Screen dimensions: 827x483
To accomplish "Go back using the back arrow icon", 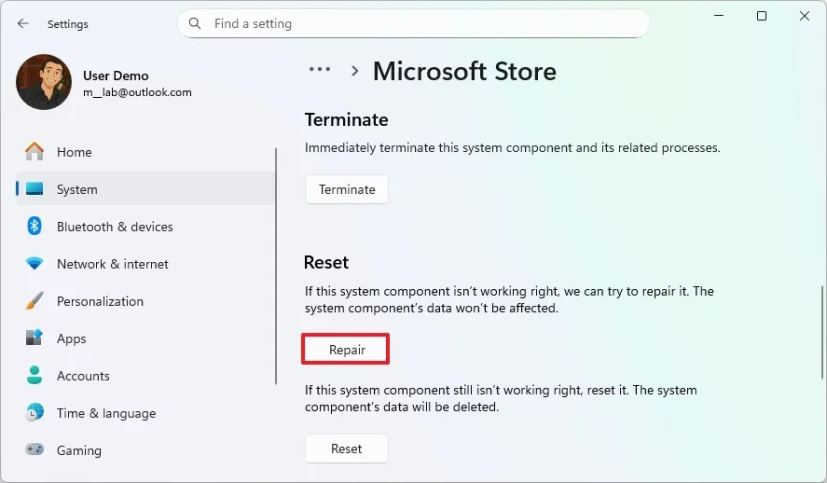I will point(23,24).
